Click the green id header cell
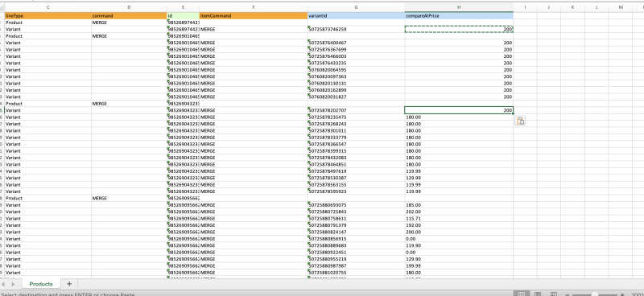Image resolution: width=644 pixels, height=296 pixels. [184, 15]
